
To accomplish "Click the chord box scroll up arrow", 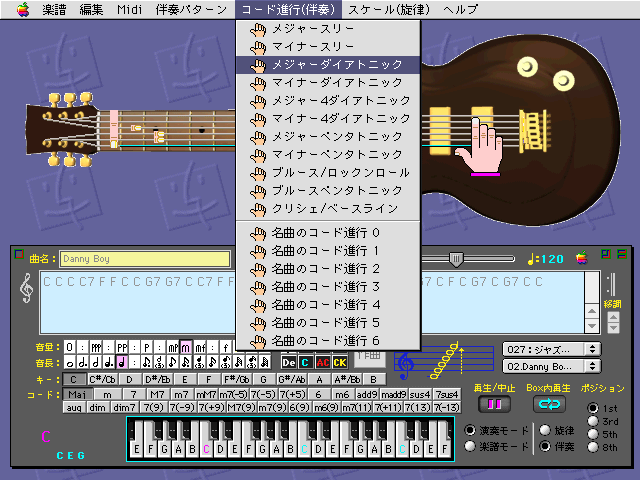I will 592,311.
